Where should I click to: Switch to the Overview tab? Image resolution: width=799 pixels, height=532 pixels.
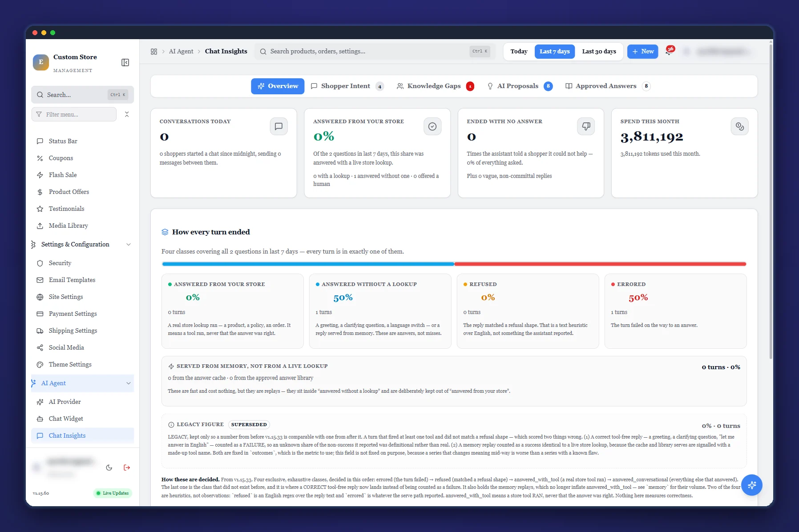(278, 86)
